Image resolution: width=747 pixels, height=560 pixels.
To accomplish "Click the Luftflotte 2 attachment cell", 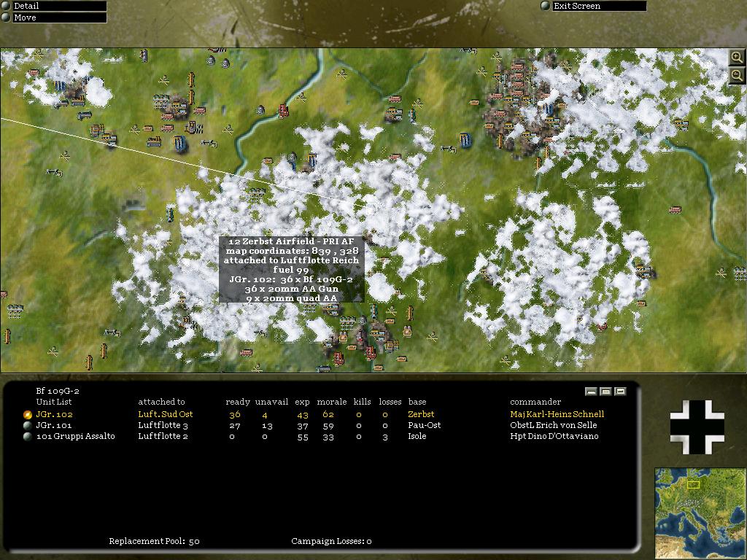I will click(x=163, y=436).
